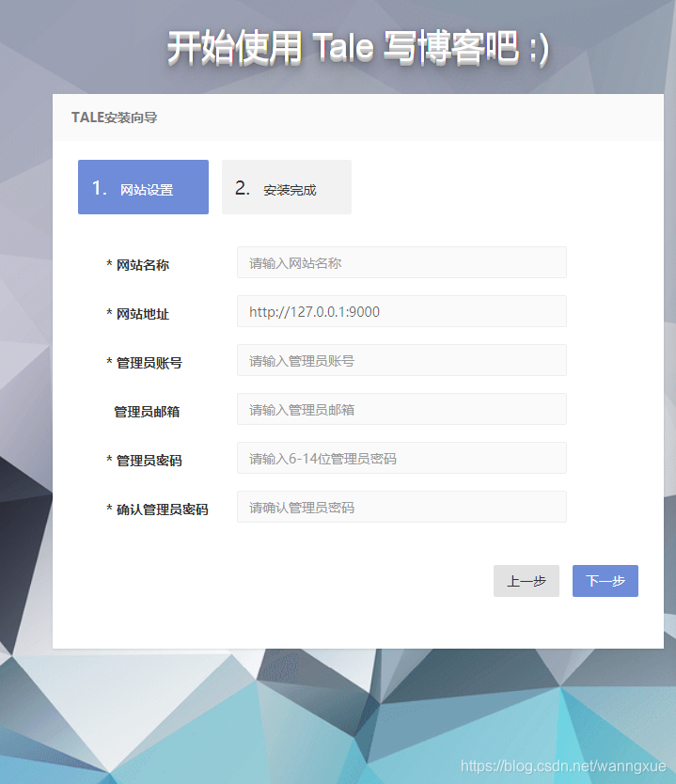Click the 上一步 button

click(526, 581)
